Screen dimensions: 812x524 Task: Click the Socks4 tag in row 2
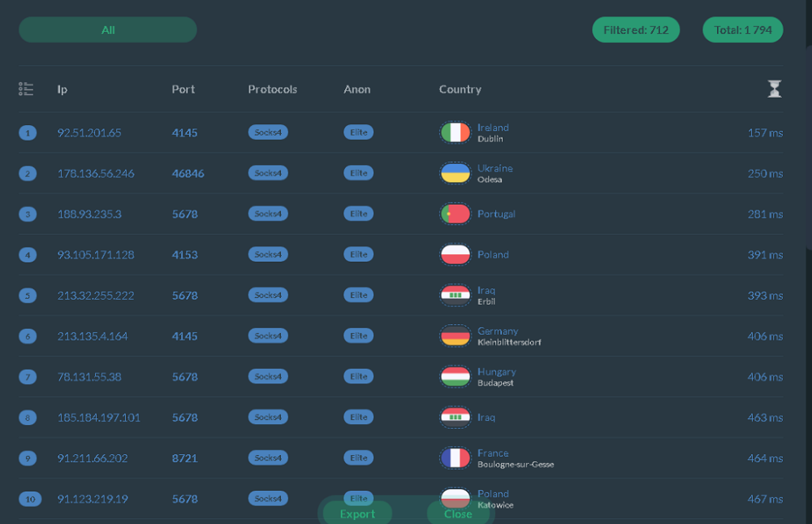[x=268, y=173]
